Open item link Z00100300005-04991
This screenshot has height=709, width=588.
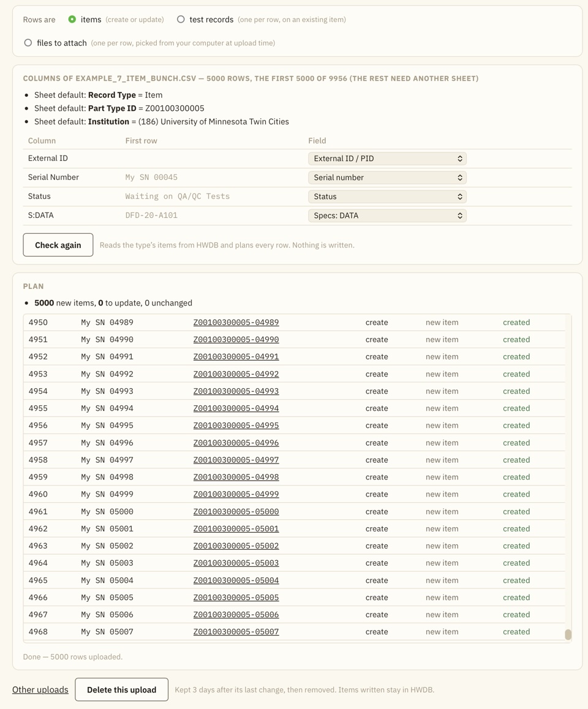(236, 357)
